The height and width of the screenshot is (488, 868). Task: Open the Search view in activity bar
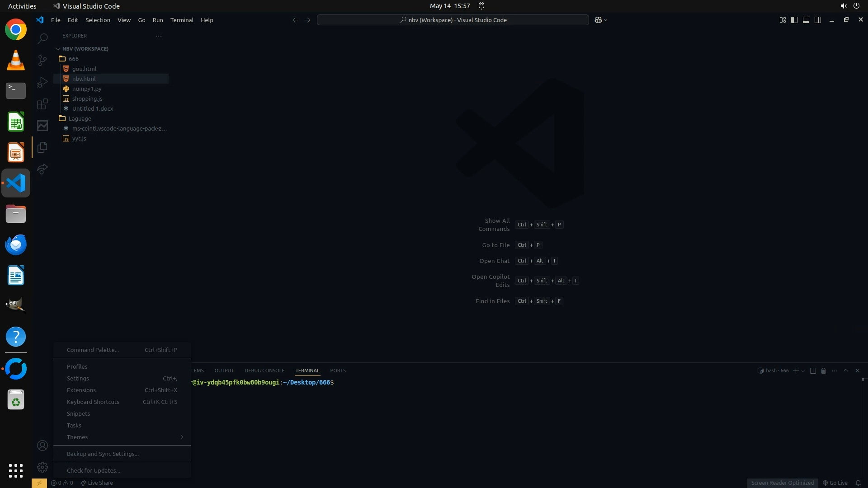click(42, 38)
